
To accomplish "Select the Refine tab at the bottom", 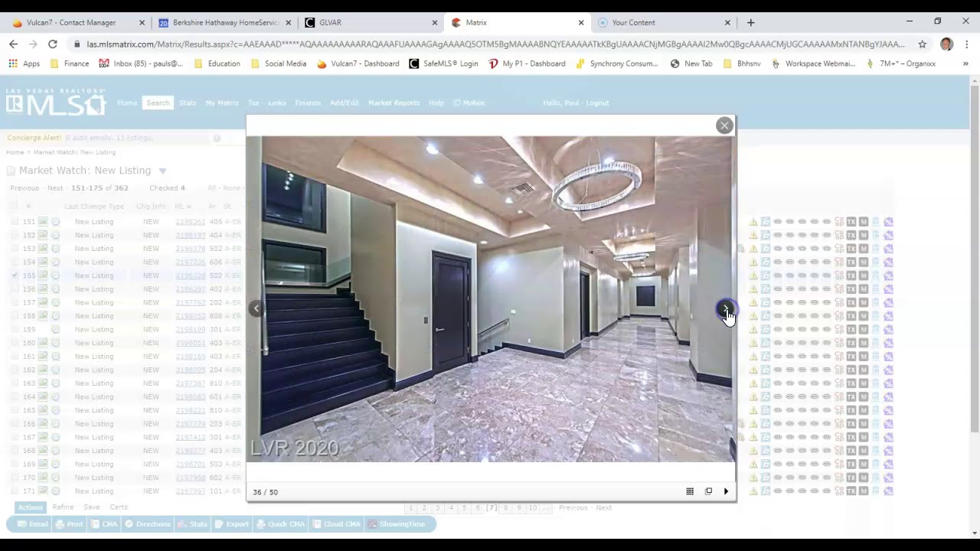I will [x=63, y=507].
